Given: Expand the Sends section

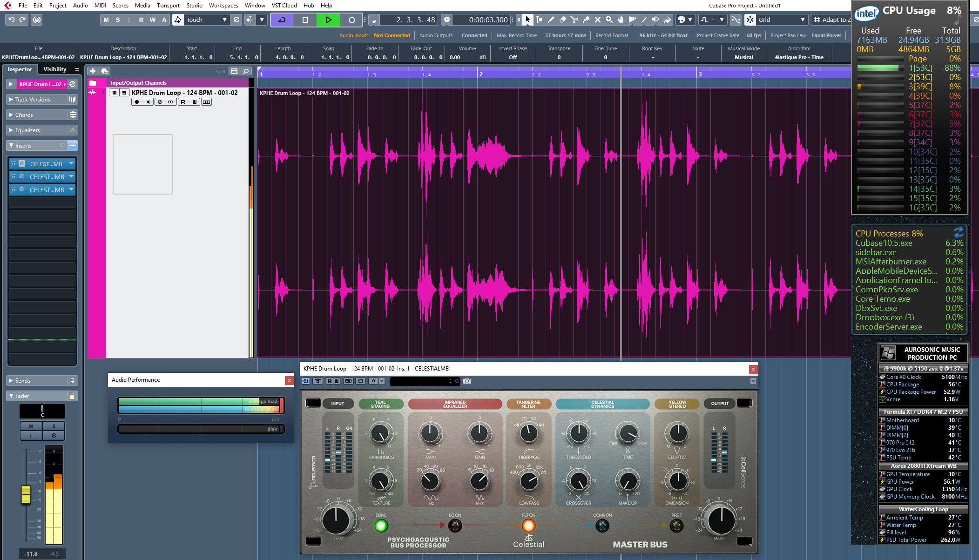Looking at the screenshot, I should tap(11, 381).
